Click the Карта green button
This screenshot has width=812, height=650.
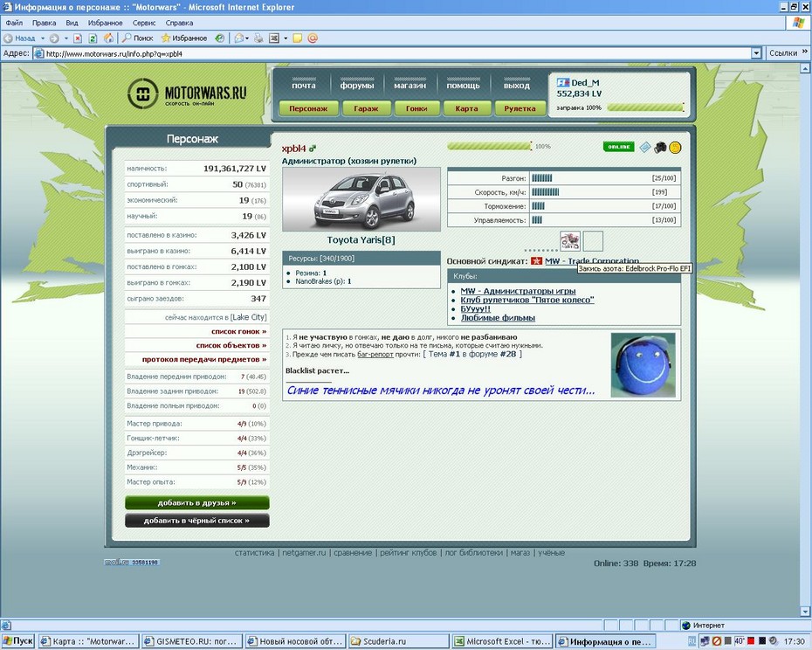[466, 108]
